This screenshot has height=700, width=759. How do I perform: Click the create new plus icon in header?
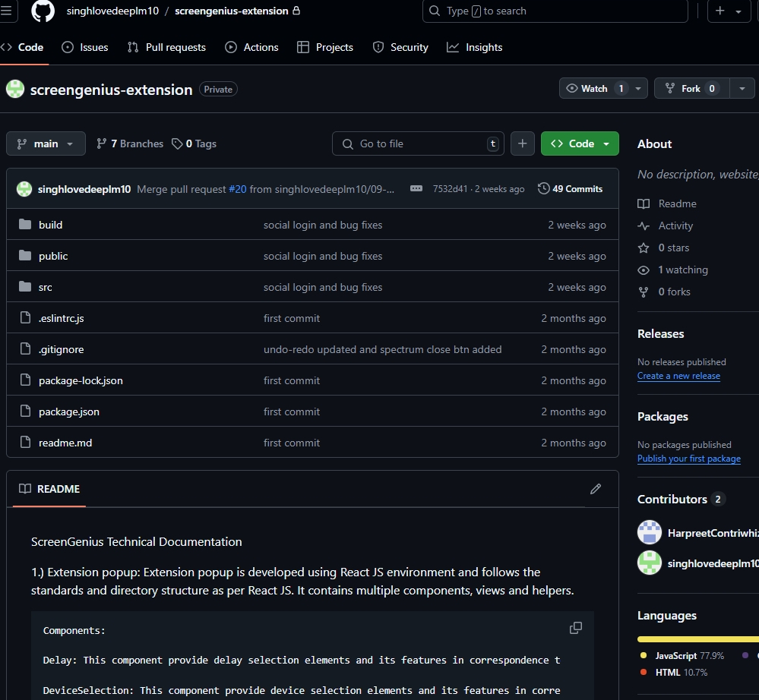point(719,11)
